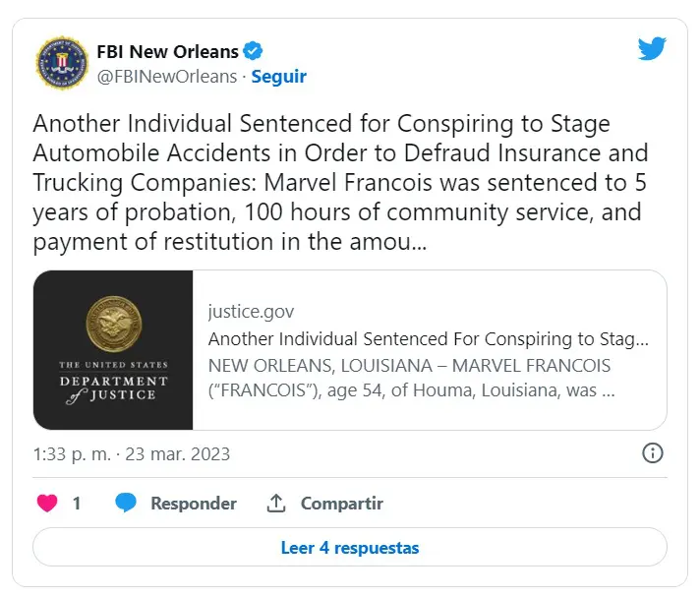Click the tweet body text
The width and height of the screenshot is (700, 597).
(x=340, y=183)
